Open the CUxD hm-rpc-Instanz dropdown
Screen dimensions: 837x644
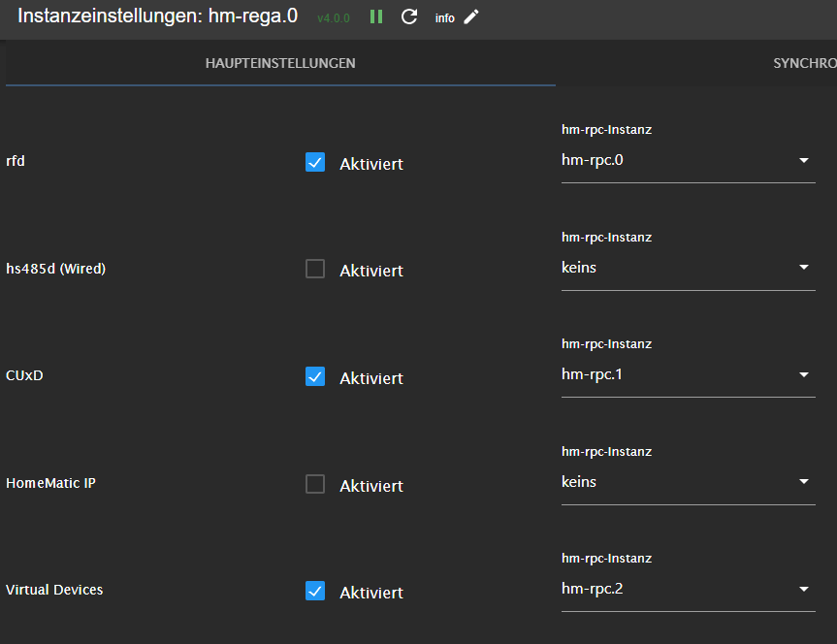(x=688, y=374)
